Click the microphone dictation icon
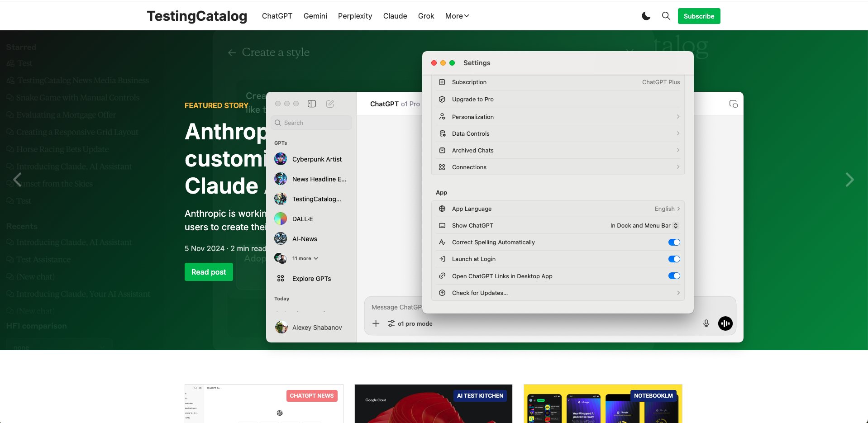Screen dimensions: 868x423 point(706,323)
